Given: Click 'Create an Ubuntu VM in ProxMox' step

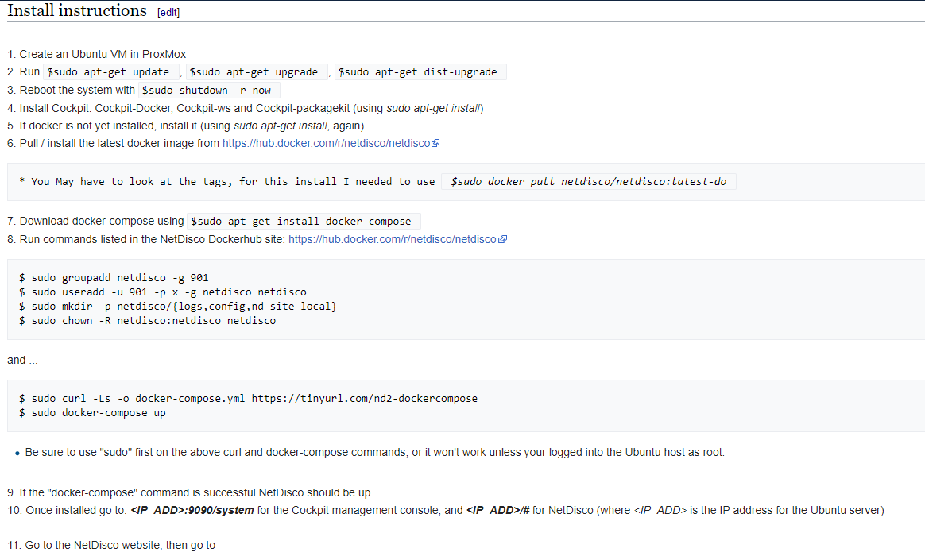Looking at the screenshot, I should (97, 54).
